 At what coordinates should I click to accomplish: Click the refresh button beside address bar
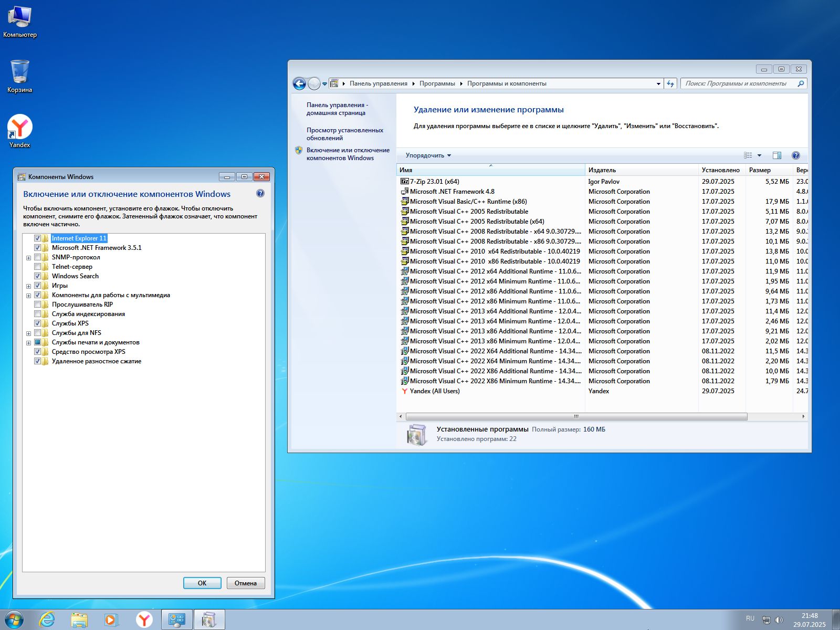(670, 83)
